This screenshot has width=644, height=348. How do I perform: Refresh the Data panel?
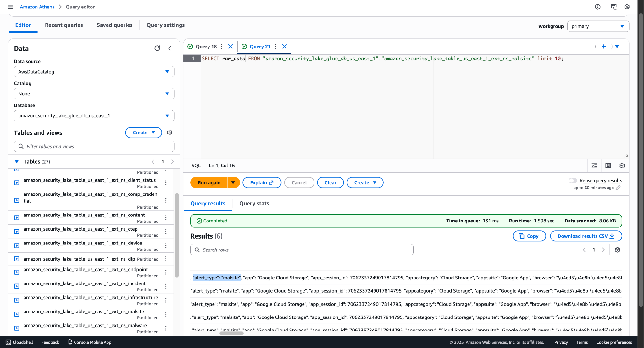coord(157,48)
